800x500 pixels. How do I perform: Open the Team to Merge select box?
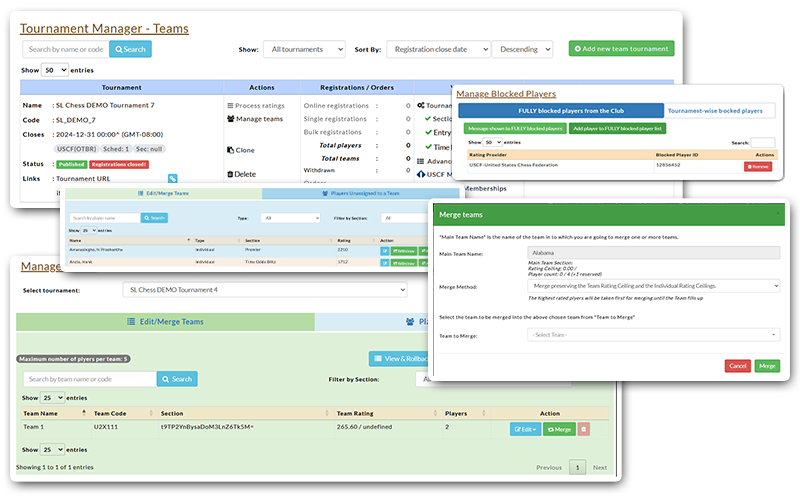tap(653, 335)
